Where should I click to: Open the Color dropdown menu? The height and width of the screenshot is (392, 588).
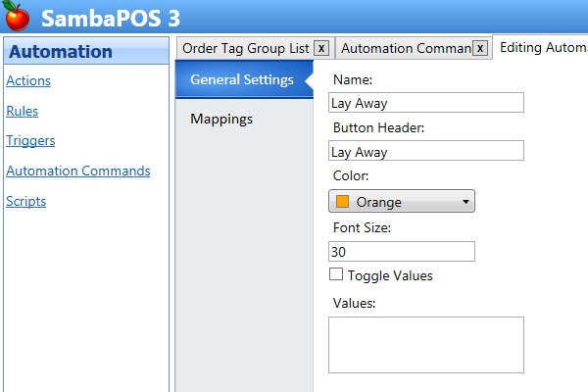point(402,202)
